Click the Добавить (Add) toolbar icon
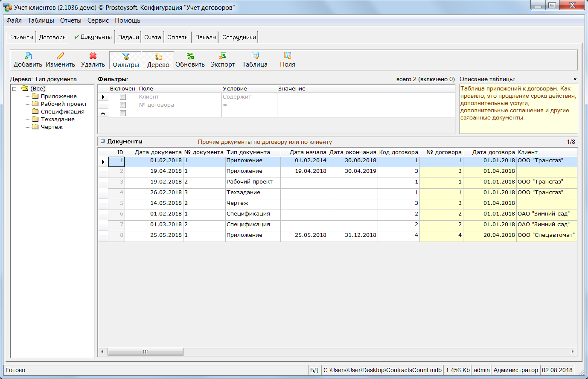The image size is (588, 379). [28, 56]
